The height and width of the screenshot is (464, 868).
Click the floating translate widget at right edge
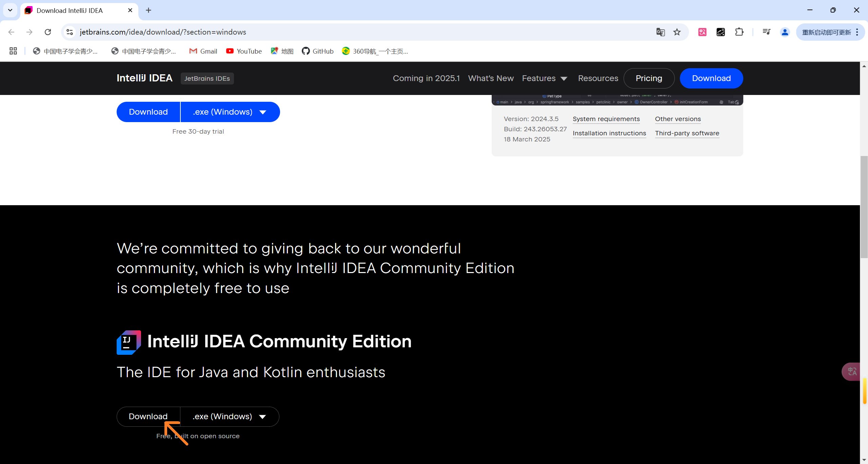[x=851, y=372]
